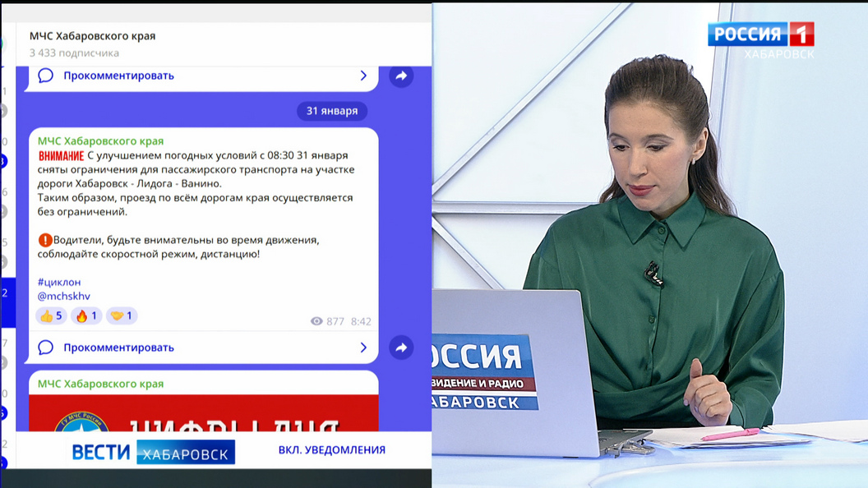Click ВКЛ. УВЕДОМЛЕНИЯ notifications button
This screenshot has height=488, width=868.
[331, 450]
